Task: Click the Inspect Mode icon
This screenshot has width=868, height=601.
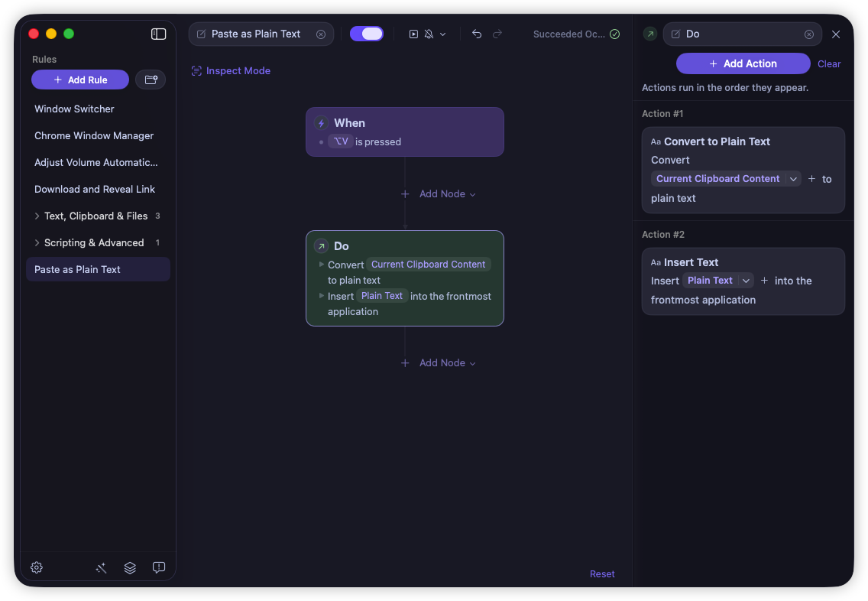Action: 196,71
